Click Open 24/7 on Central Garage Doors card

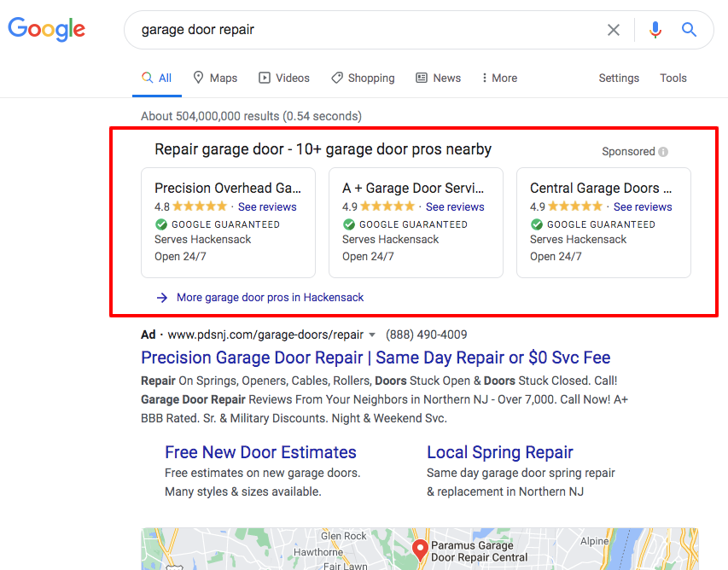point(556,257)
